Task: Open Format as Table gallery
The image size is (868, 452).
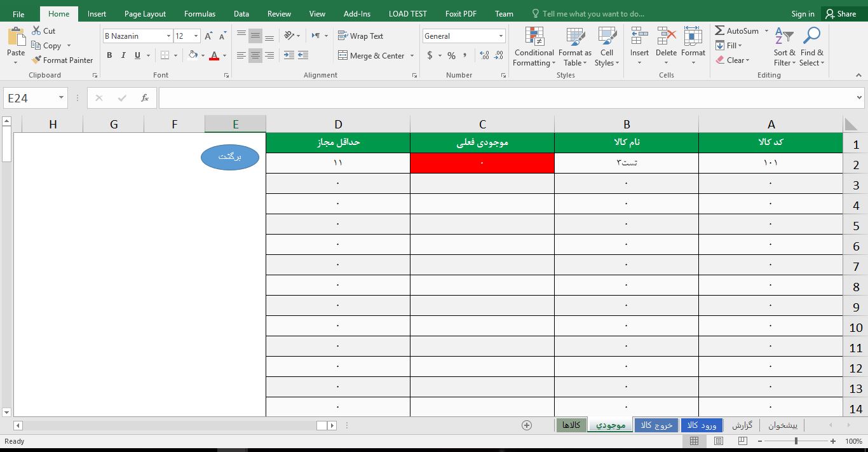Action: click(x=575, y=47)
